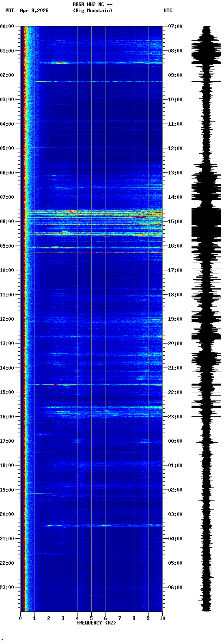Click the UTC time label '23:00'
224x644 pixels.
(175, 417)
